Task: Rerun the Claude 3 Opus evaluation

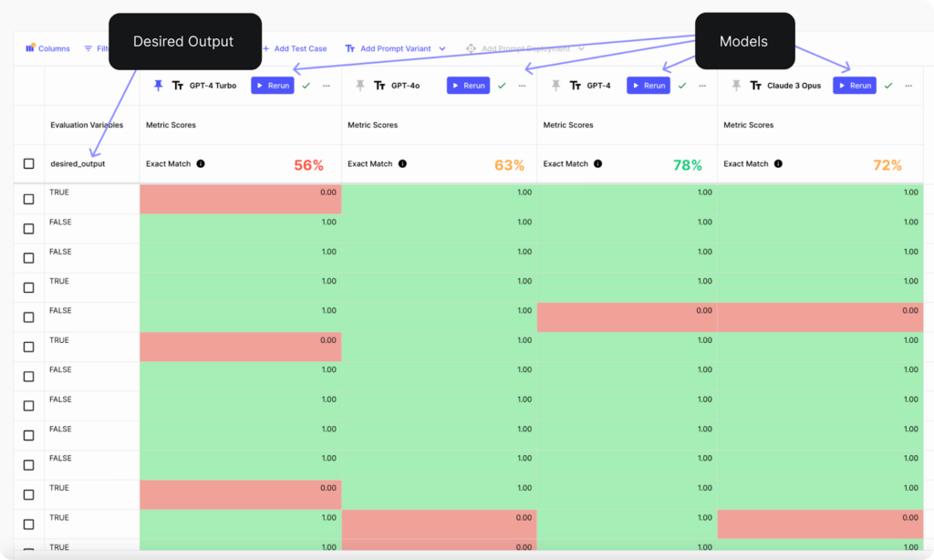Action: [x=854, y=86]
